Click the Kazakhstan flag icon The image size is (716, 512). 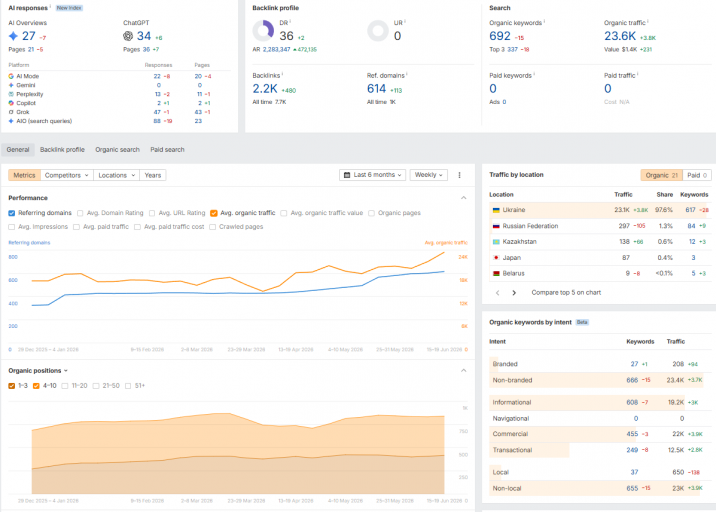[496, 242]
